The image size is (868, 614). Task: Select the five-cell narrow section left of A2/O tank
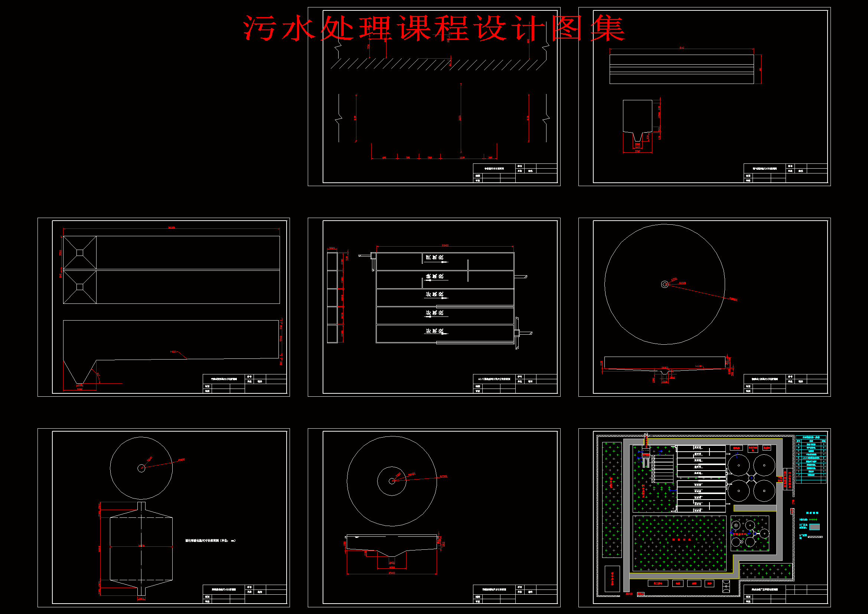click(332, 298)
